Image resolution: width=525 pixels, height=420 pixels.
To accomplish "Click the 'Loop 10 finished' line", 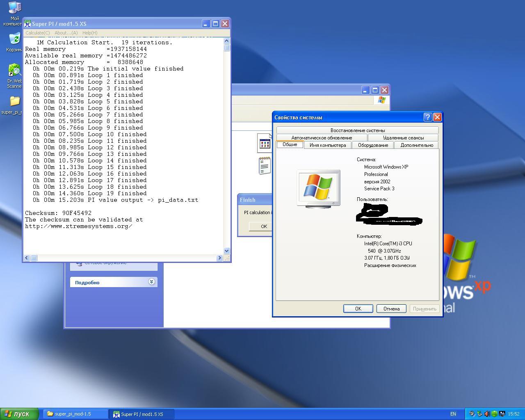I will [x=90, y=134].
